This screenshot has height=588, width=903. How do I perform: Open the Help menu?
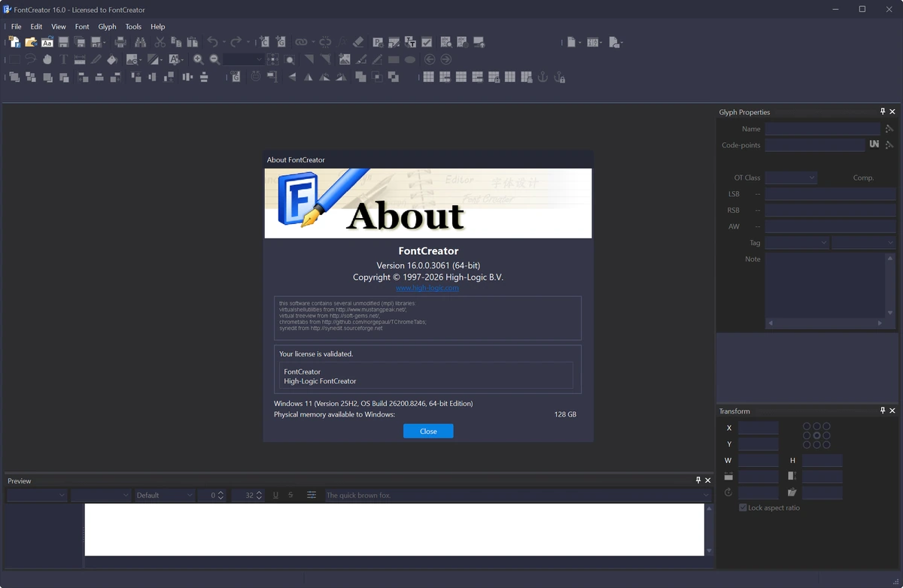tap(157, 26)
